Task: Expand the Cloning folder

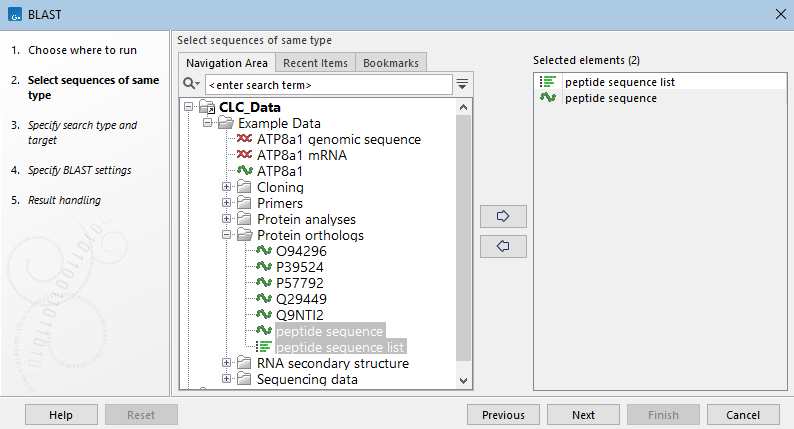Action: (227, 187)
